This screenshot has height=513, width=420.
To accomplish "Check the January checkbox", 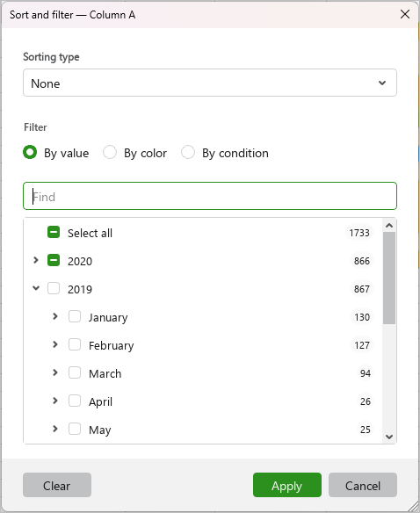I will coord(75,316).
